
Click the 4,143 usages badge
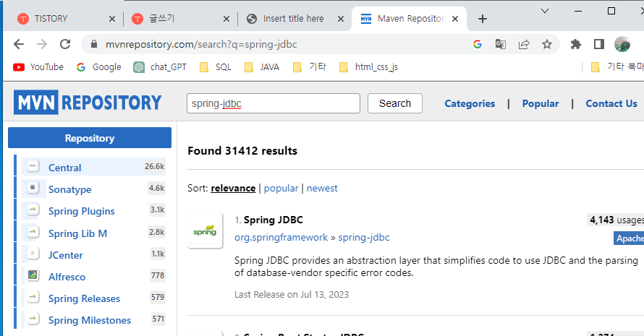615,220
